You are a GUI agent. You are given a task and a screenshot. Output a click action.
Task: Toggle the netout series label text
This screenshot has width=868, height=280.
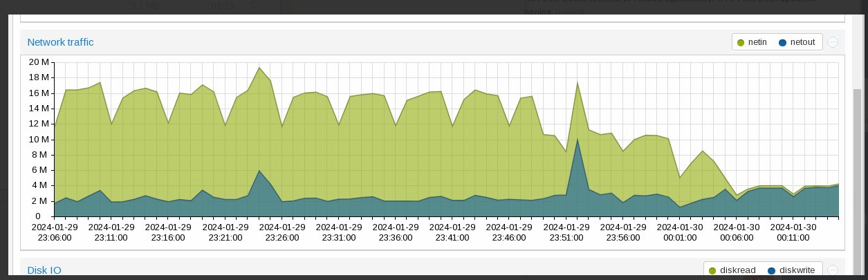(x=802, y=42)
